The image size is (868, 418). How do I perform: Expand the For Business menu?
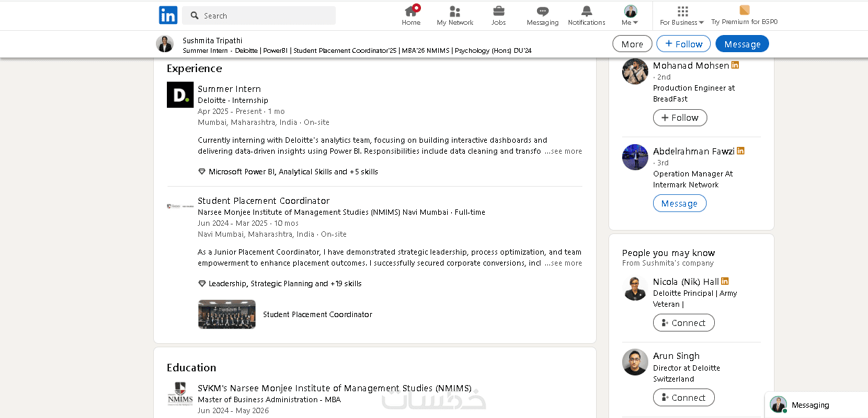pos(682,15)
